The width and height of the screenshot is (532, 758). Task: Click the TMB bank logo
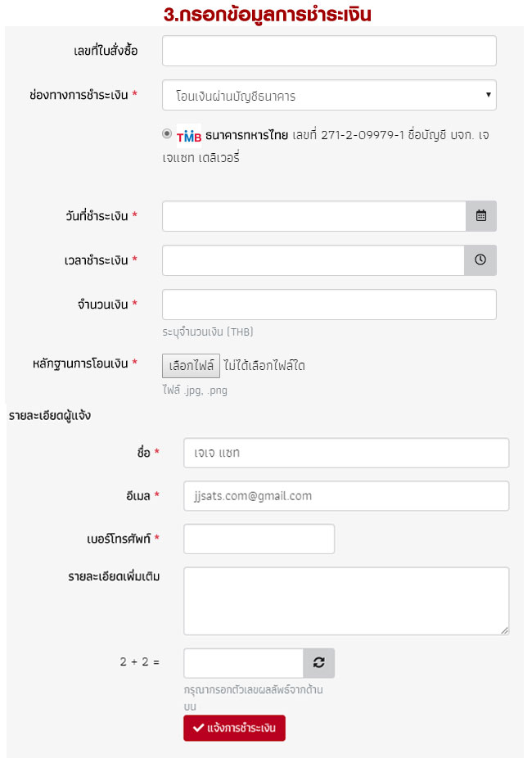click(x=189, y=136)
